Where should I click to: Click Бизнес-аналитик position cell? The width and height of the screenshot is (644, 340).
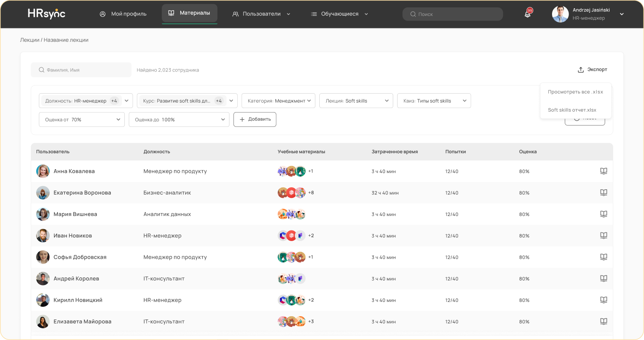tap(167, 193)
